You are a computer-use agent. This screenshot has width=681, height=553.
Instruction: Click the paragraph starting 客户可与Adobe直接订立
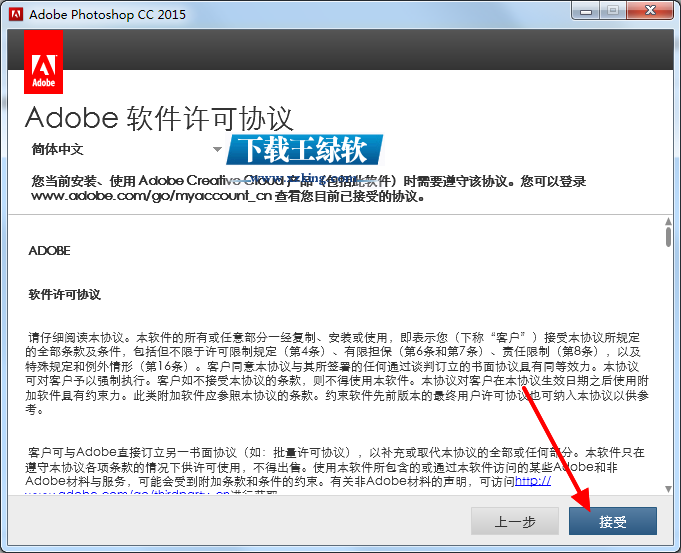[x=334, y=470]
